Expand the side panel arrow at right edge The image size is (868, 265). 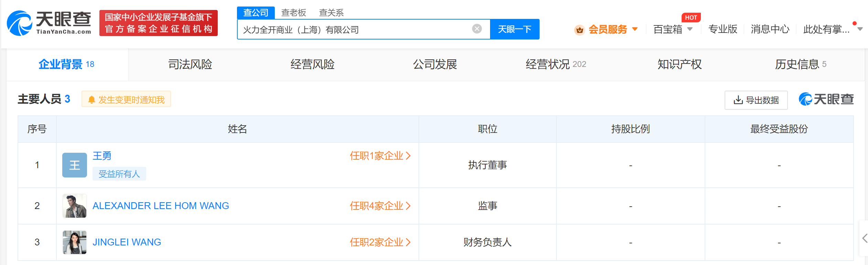pos(864,238)
